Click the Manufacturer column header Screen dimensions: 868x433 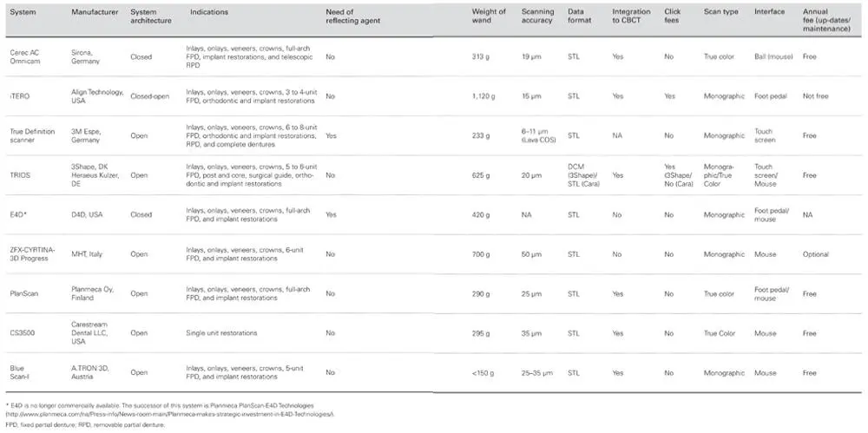94,12
